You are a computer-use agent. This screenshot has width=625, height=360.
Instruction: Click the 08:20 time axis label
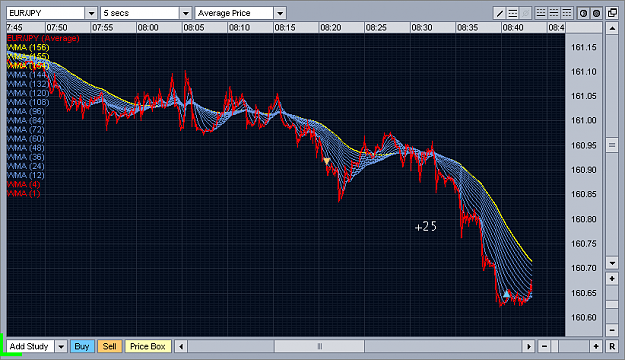[331, 28]
